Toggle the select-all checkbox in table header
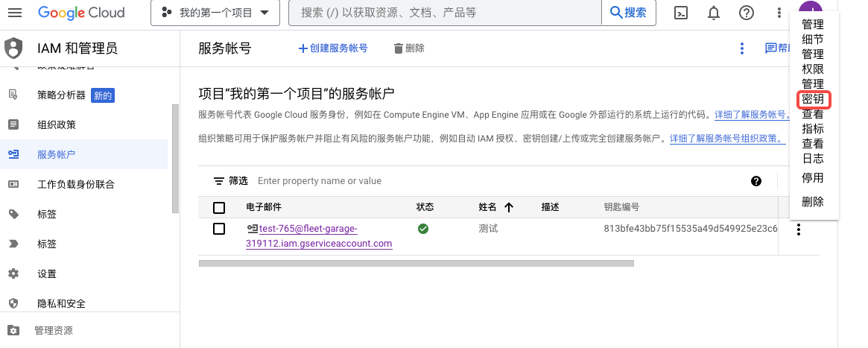 (219, 207)
